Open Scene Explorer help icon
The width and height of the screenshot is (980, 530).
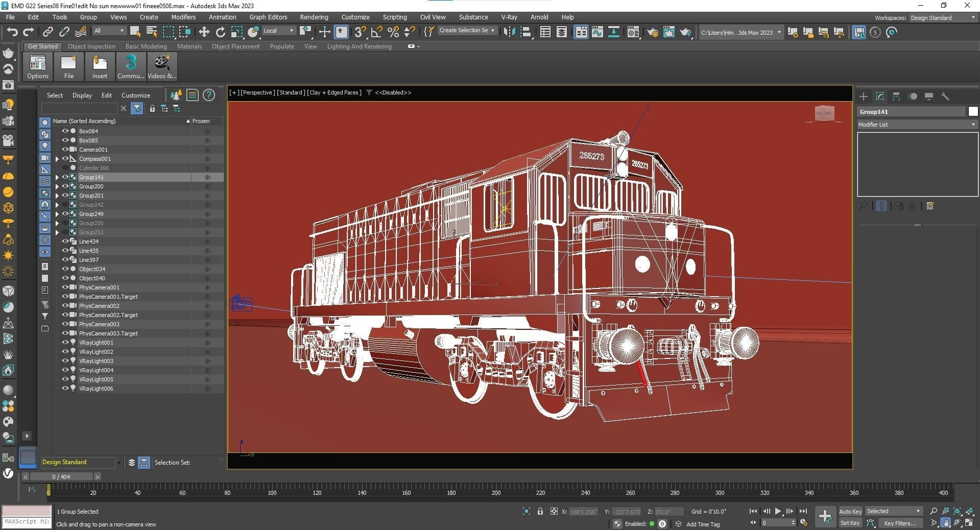(x=208, y=95)
